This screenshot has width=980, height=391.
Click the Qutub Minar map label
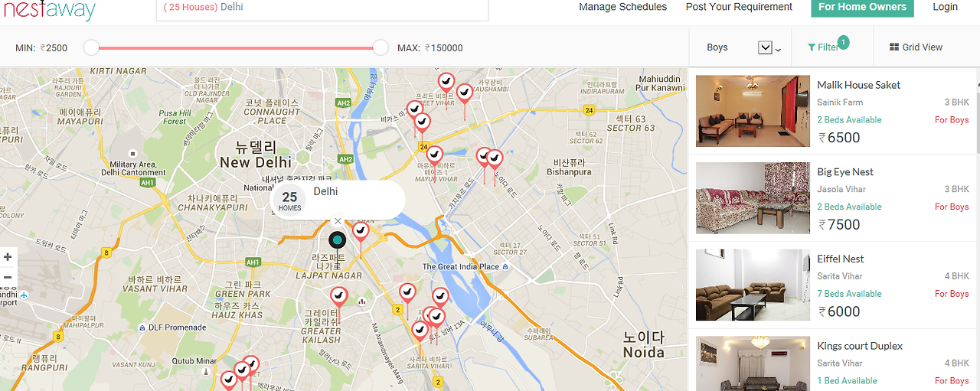pos(194,361)
